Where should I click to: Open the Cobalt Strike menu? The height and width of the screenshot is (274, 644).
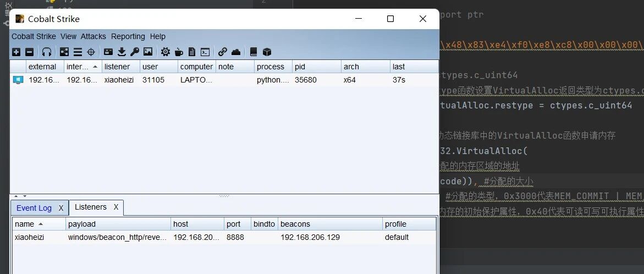tap(34, 36)
